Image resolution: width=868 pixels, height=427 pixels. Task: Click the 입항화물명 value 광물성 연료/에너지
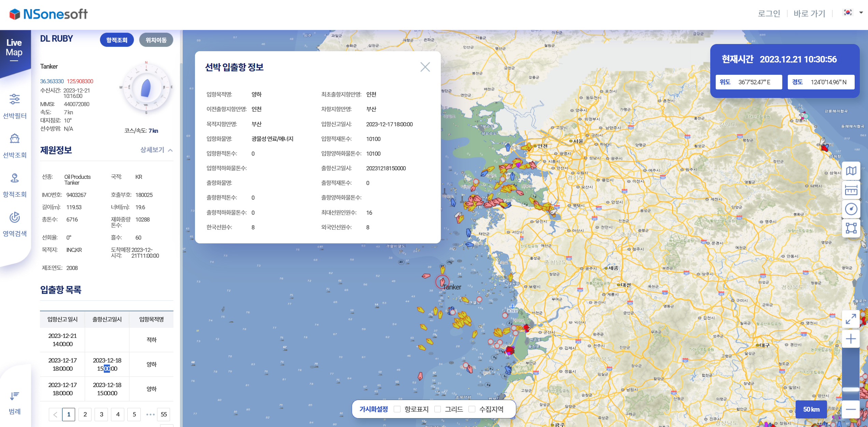coord(272,139)
